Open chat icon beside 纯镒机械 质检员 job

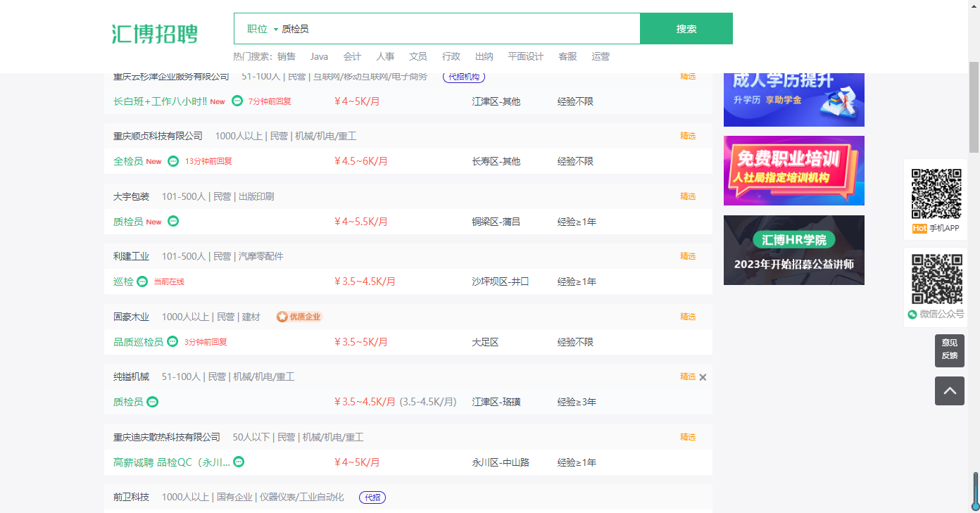click(x=153, y=402)
